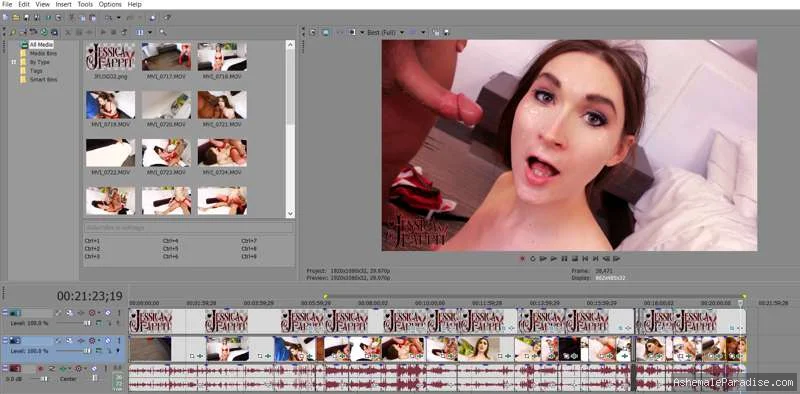This screenshot has height=394, width=800.
Task: Click the Ctrl+9 tag shortcut slot
Action: click(249, 256)
